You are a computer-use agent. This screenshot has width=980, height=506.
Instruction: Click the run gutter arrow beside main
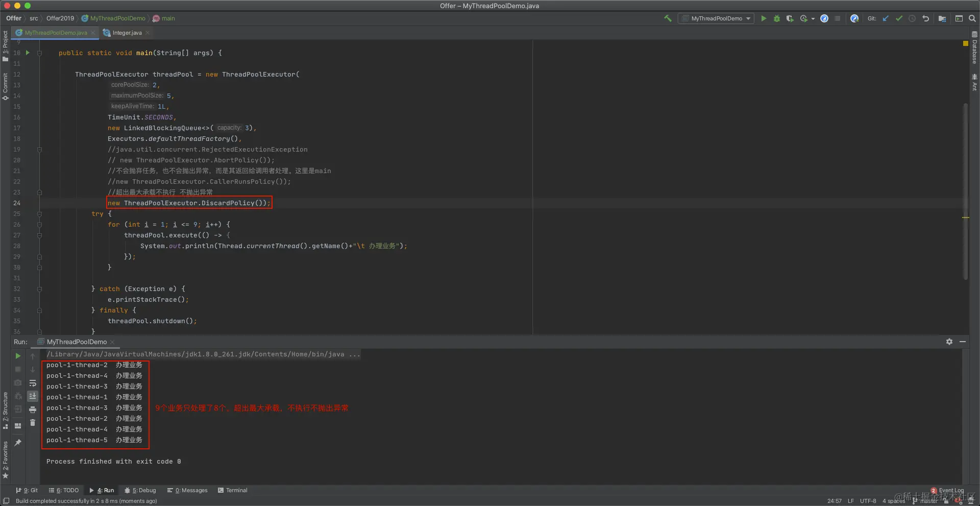click(x=28, y=53)
